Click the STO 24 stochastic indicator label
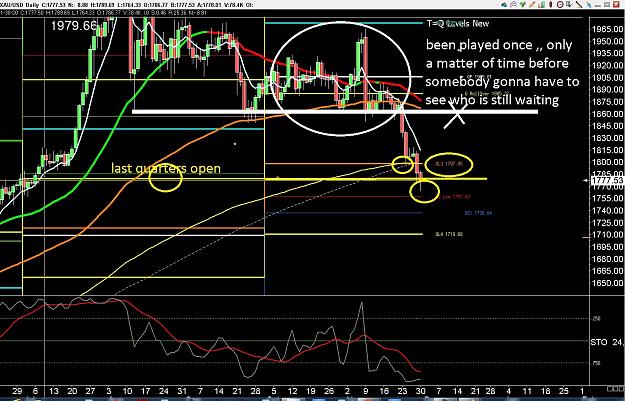Viewport: 625px width, 401px height. (607, 342)
